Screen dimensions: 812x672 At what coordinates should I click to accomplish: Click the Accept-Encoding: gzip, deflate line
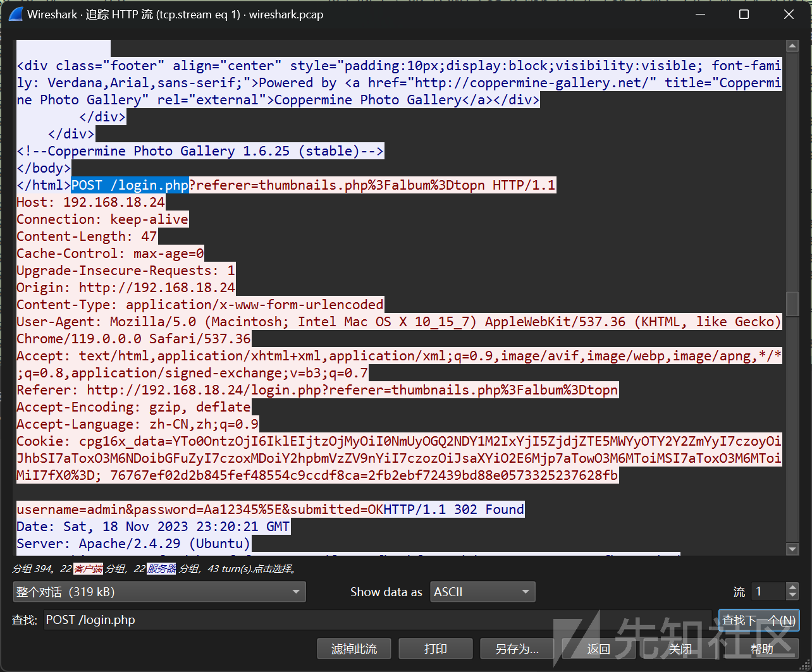[133, 407]
